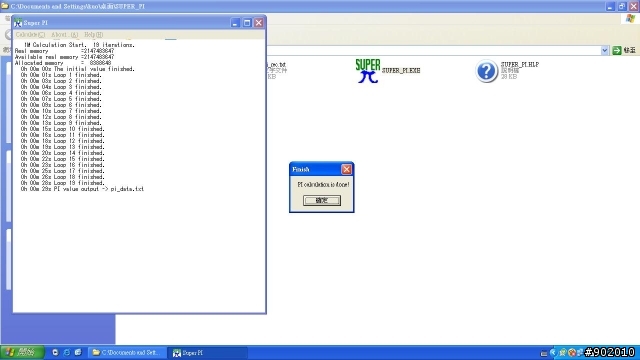Expand hidden system tray icons arrow
The width and height of the screenshot is (640, 360).
coord(553,353)
